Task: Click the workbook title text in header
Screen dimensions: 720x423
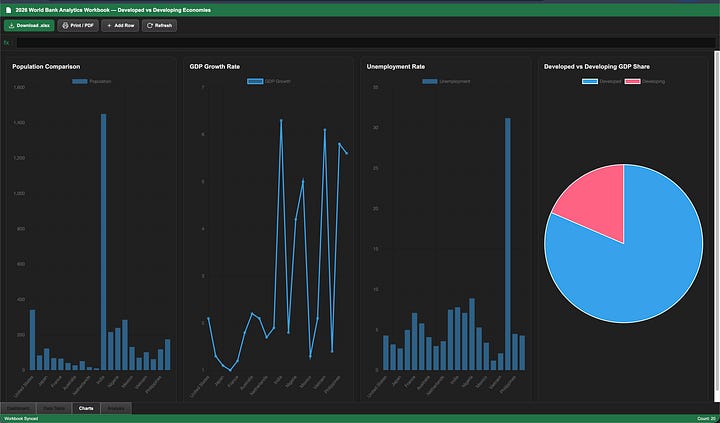Action: [113, 10]
